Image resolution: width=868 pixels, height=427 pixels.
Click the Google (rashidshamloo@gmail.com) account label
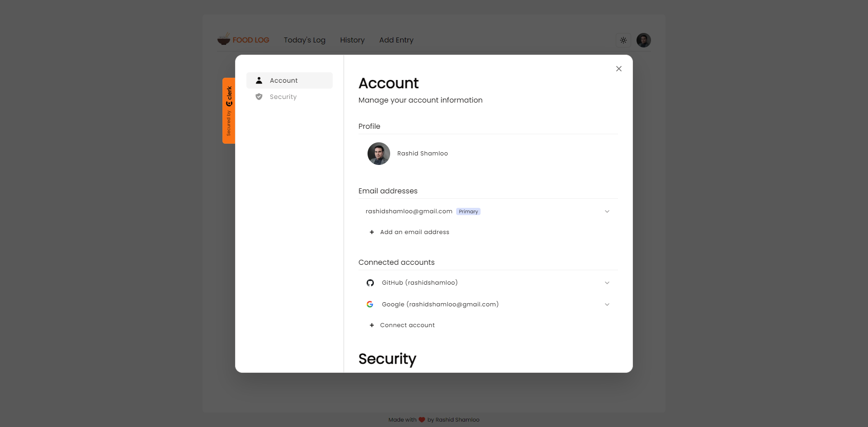tap(440, 305)
